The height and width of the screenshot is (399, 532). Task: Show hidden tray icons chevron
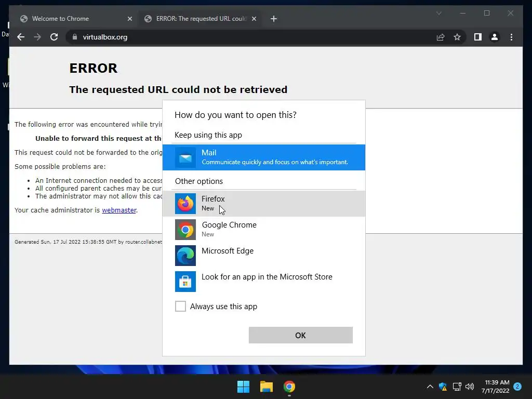pos(430,387)
